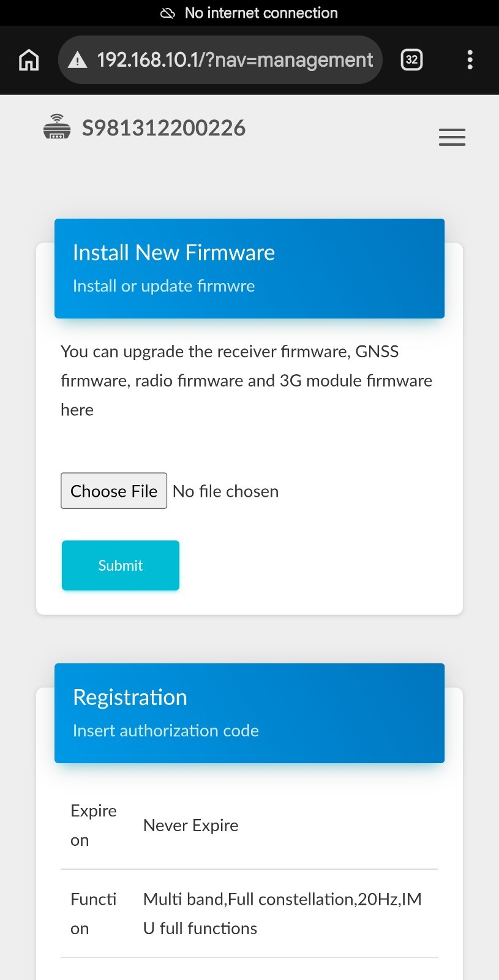Tap the no internet cloud icon

pos(168,13)
